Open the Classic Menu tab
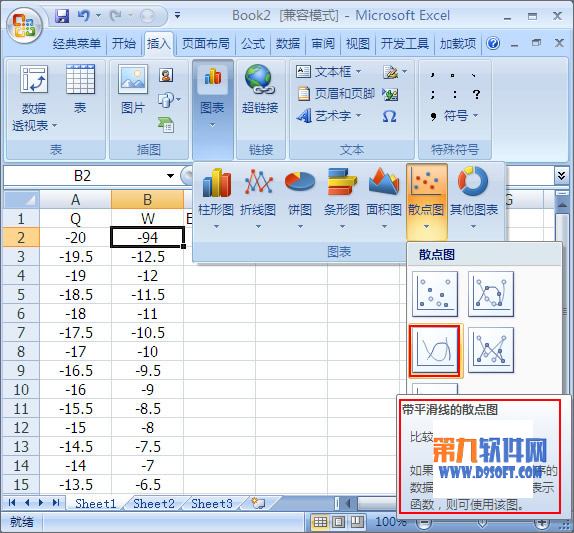Screen dimensions: 574x533 click(77, 44)
